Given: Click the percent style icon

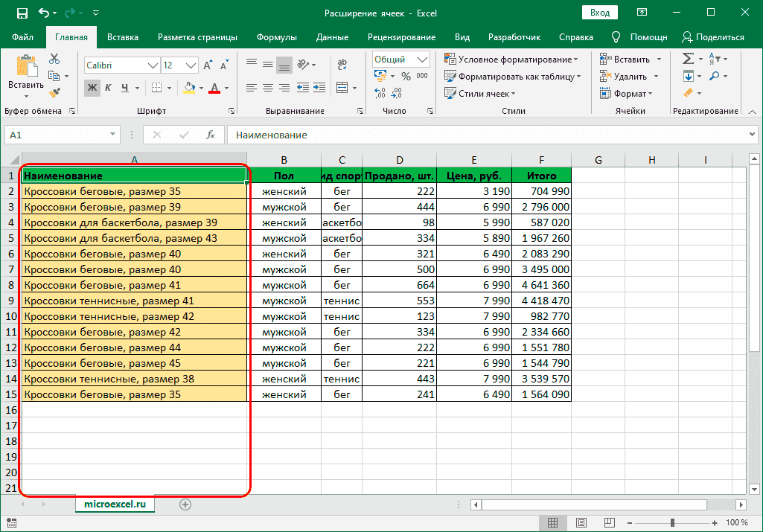Looking at the screenshot, I should [406, 77].
